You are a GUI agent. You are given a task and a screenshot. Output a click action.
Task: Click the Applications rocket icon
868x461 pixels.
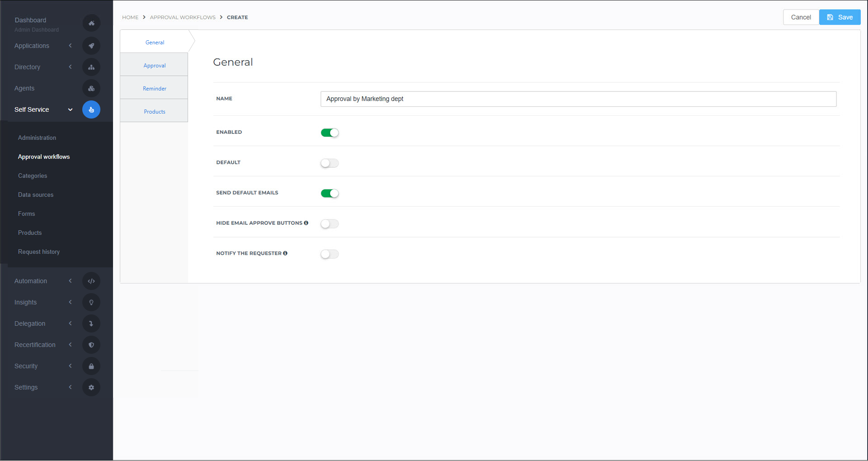tap(91, 46)
